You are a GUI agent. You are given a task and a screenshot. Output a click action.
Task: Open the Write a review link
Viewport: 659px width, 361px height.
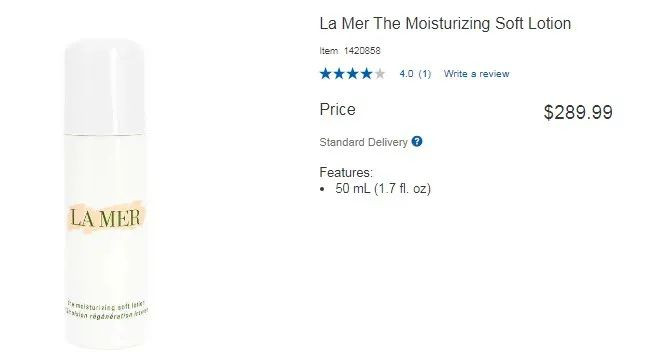click(x=477, y=74)
